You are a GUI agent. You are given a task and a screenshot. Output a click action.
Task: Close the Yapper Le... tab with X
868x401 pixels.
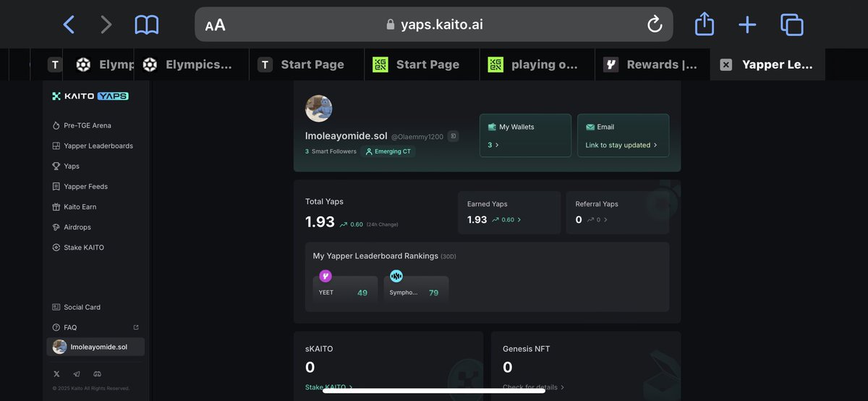coord(726,64)
